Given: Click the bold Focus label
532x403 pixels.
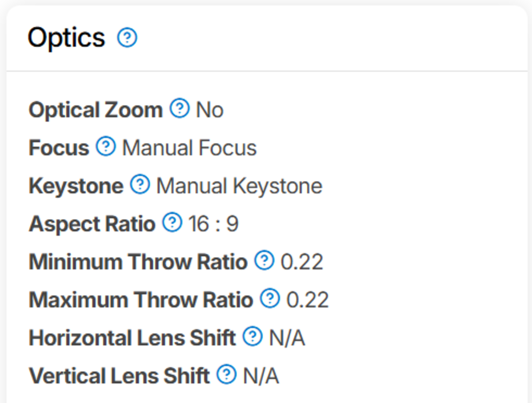Looking at the screenshot, I should [x=59, y=148].
